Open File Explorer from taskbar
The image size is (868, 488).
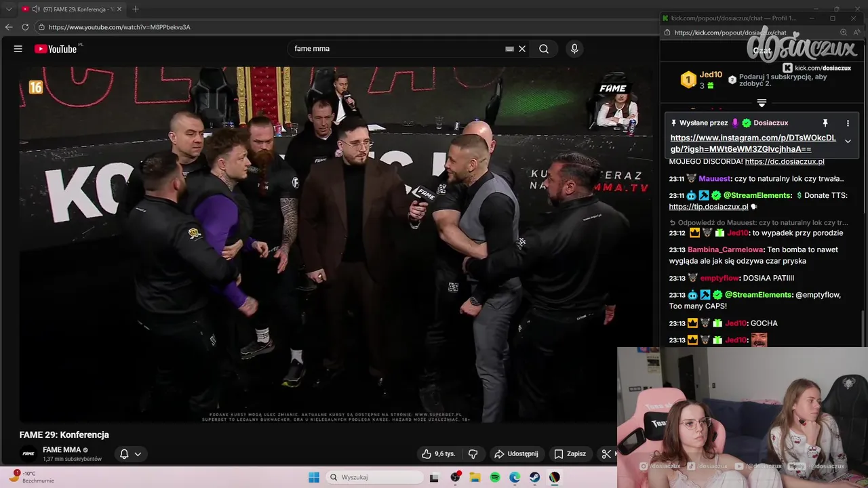pos(475,477)
